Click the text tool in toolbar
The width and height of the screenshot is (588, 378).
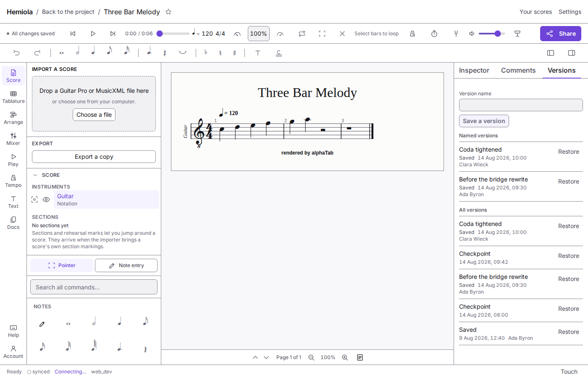[x=258, y=53]
